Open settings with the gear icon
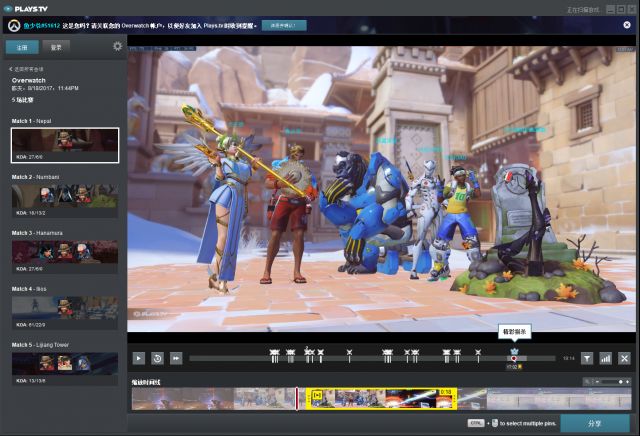This screenshot has width=640, height=436. [118, 46]
